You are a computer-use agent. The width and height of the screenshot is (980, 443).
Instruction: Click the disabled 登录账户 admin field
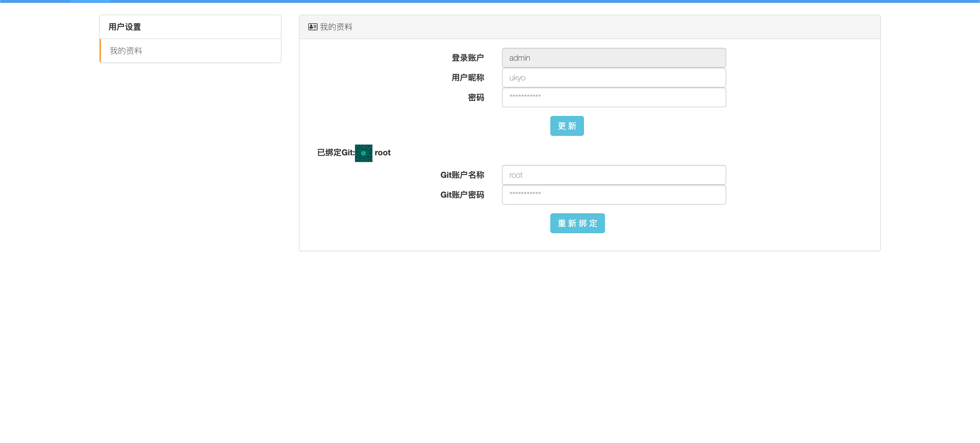pos(613,58)
